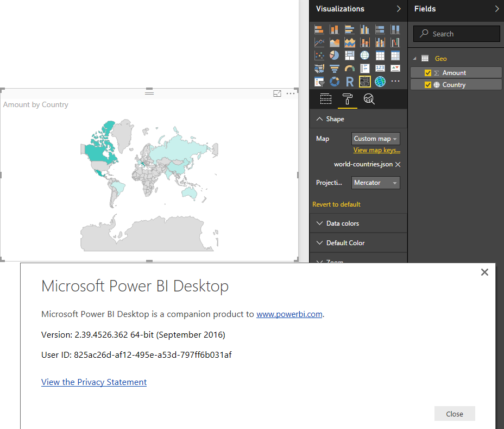Switch to the Analytics magnifier tab

click(x=369, y=99)
